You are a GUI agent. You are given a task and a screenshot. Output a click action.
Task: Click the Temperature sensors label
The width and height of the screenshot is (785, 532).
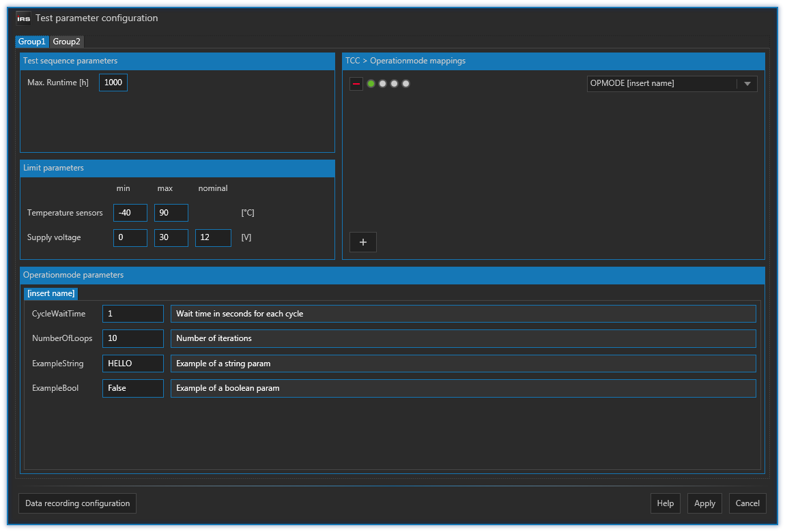[x=65, y=213]
